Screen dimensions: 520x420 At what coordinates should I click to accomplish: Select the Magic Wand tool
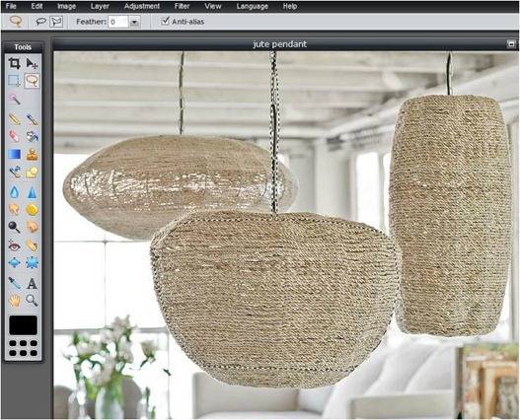14,99
